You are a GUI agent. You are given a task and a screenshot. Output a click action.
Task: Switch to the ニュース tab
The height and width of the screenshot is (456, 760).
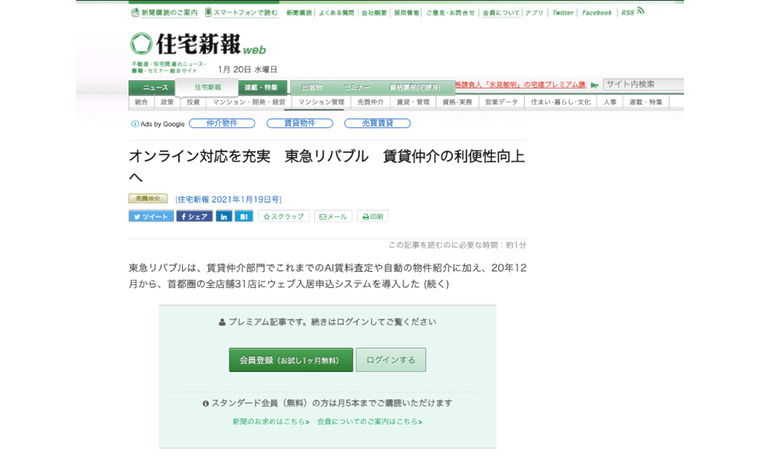(155, 88)
